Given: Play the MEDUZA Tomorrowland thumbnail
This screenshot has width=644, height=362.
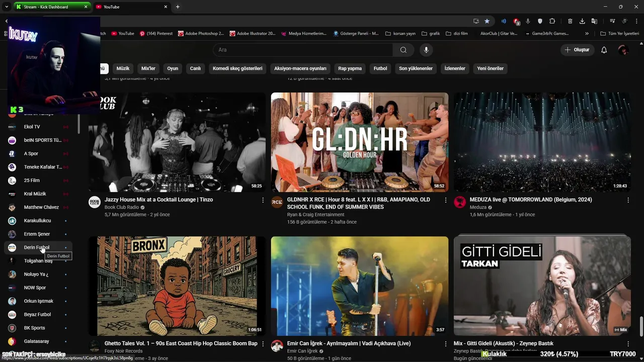Looking at the screenshot, I should [542, 142].
